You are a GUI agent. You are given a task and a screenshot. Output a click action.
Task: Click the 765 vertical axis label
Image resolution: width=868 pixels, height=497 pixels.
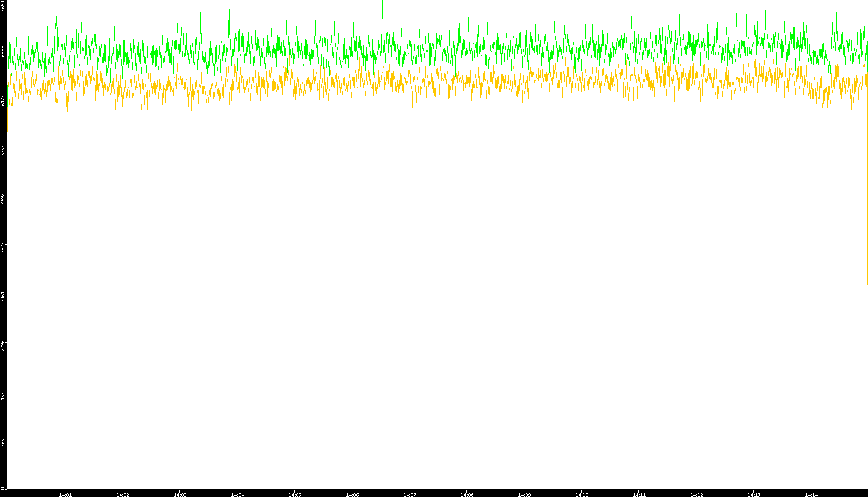click(3, 443)
